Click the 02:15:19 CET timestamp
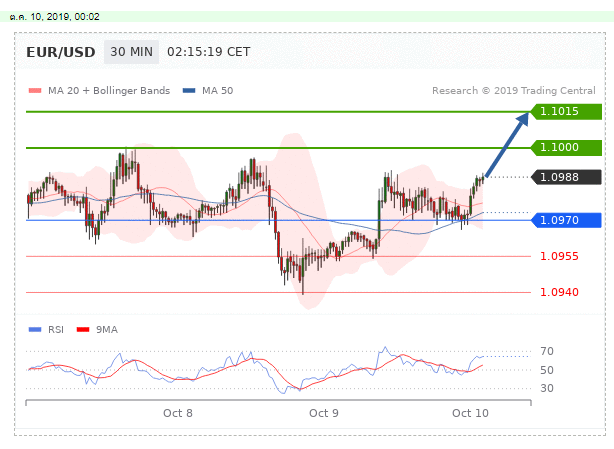614x449 pixels. (208, 52)
